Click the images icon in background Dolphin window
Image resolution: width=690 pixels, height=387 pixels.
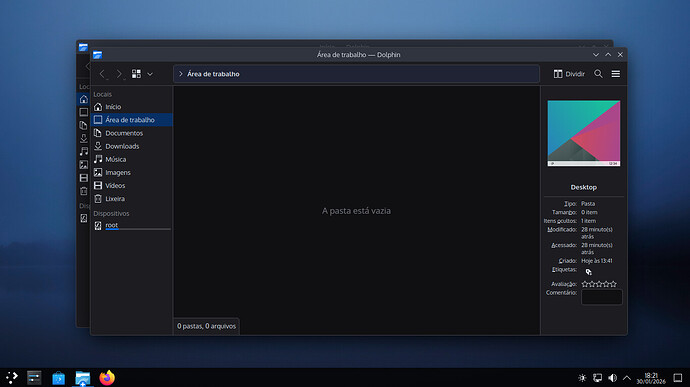84,165
